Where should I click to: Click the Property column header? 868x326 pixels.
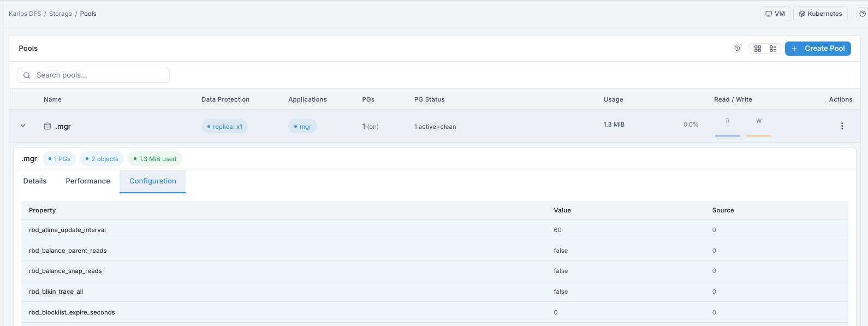(x=43, y=210)
